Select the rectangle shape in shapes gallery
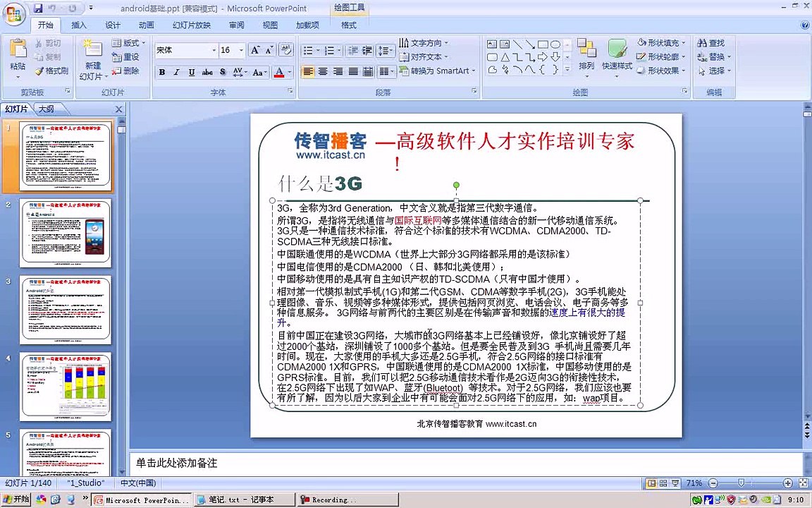This screenshot has width=812, height=508. pyautogui.click(x=543, y=44)
